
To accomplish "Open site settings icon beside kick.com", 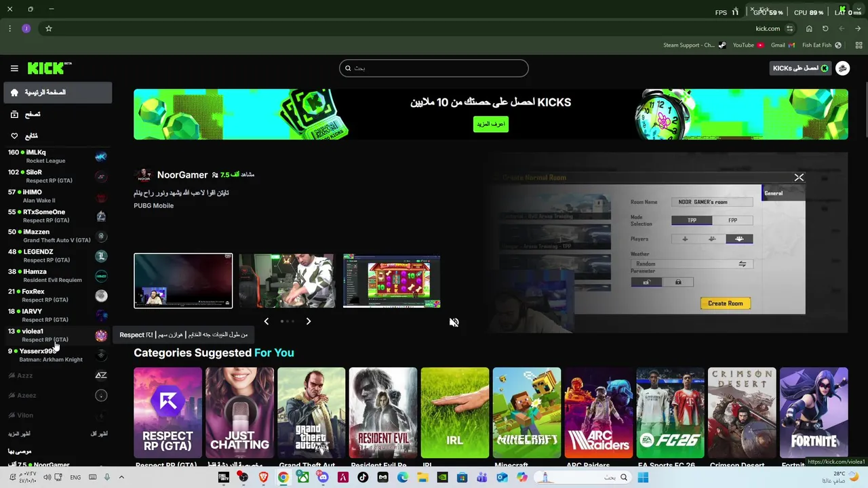I will tap(790, 28).
